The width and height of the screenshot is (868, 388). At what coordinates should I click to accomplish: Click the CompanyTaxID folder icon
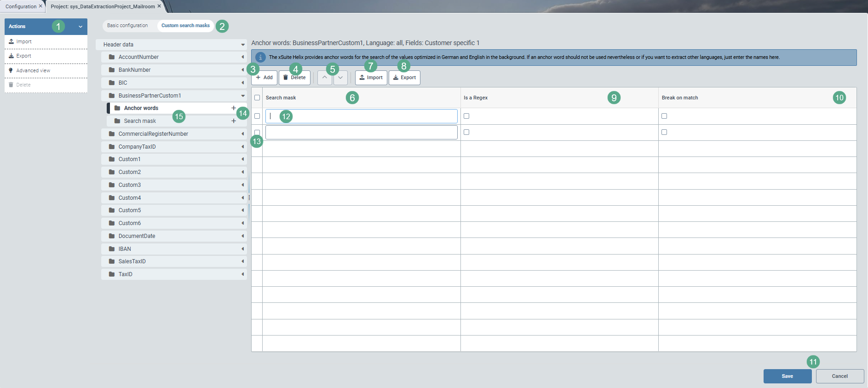pos(112,147)
